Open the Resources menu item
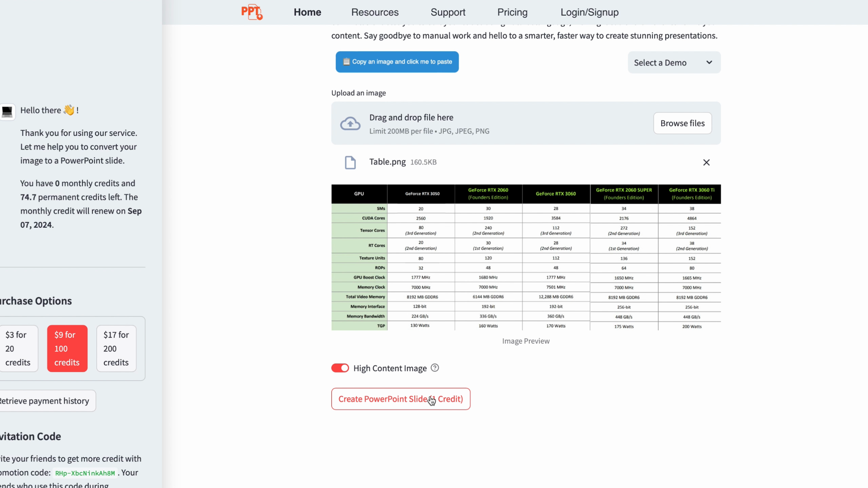Viewport: 868px width, 488px height. tap(375, 12)
